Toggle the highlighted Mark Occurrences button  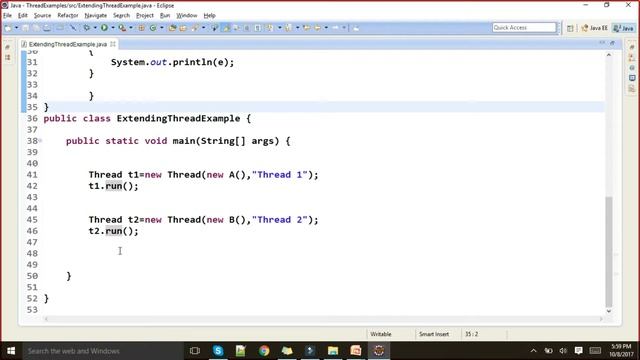click(x=226, y=28)
